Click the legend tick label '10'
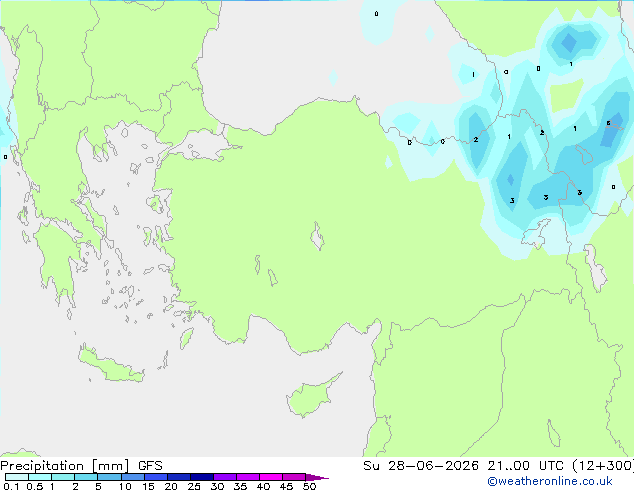Screen dimensions: 634x490 pyautogui.click(x=125, y=486)
